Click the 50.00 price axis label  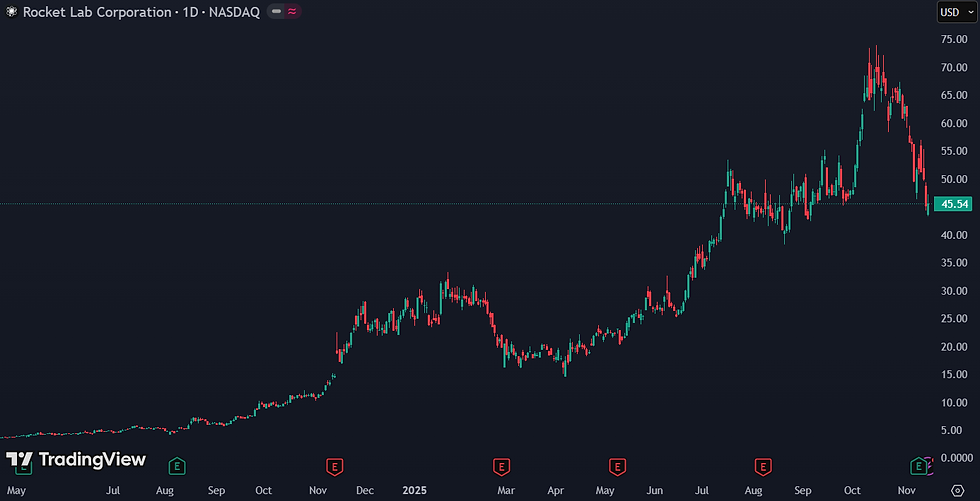click(954, 179)
